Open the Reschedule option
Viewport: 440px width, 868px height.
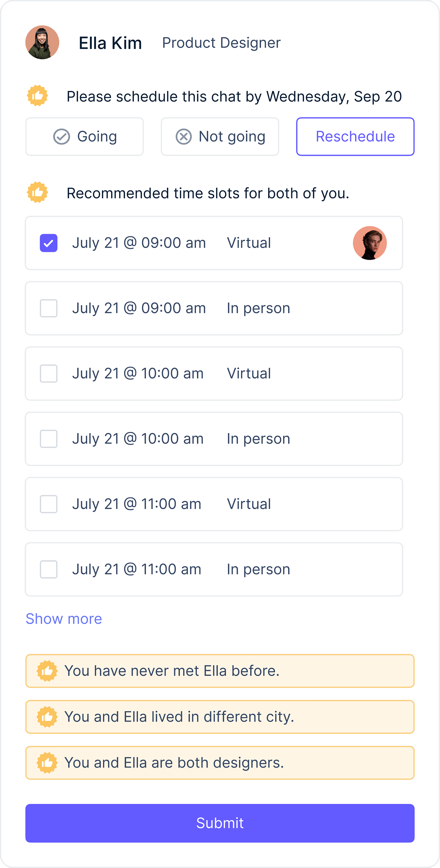click(x=355, y=136)
